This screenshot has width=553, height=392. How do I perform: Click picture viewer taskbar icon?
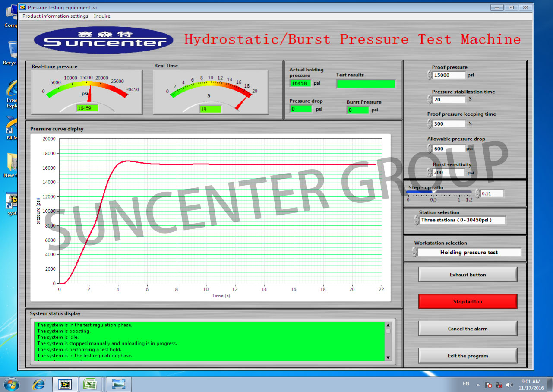point(119,384)
